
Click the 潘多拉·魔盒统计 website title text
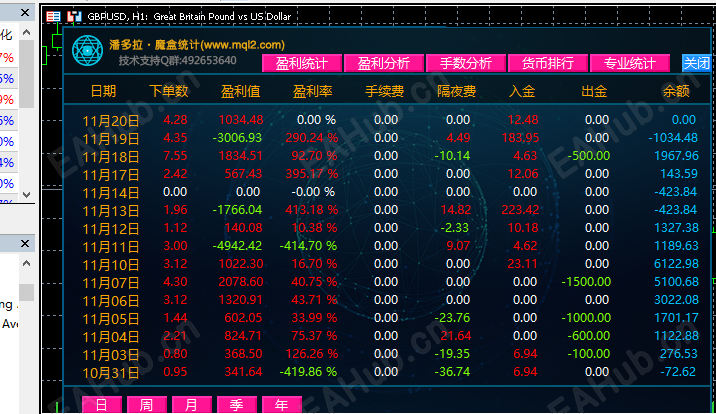click(197, 45)
